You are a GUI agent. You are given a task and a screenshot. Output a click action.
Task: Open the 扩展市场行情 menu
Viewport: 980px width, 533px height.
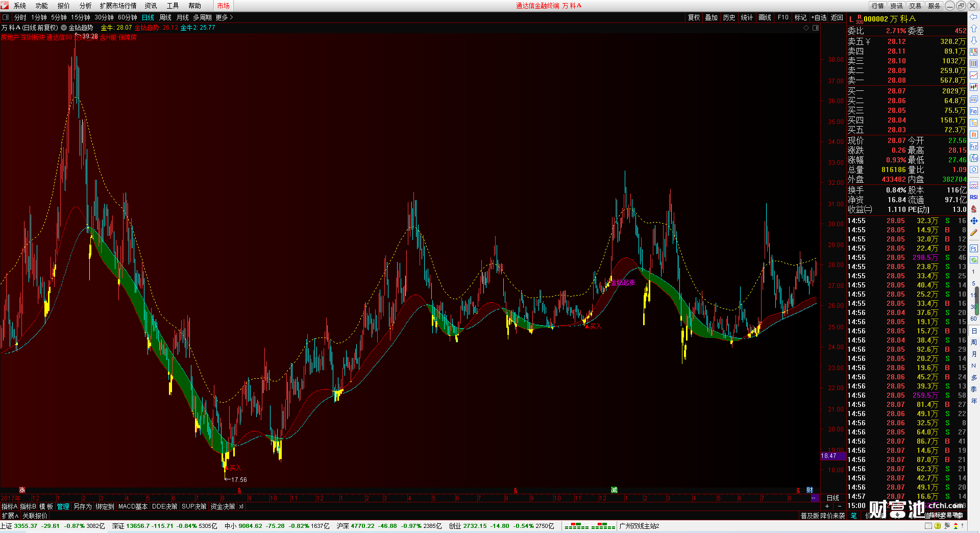(118, 6)
